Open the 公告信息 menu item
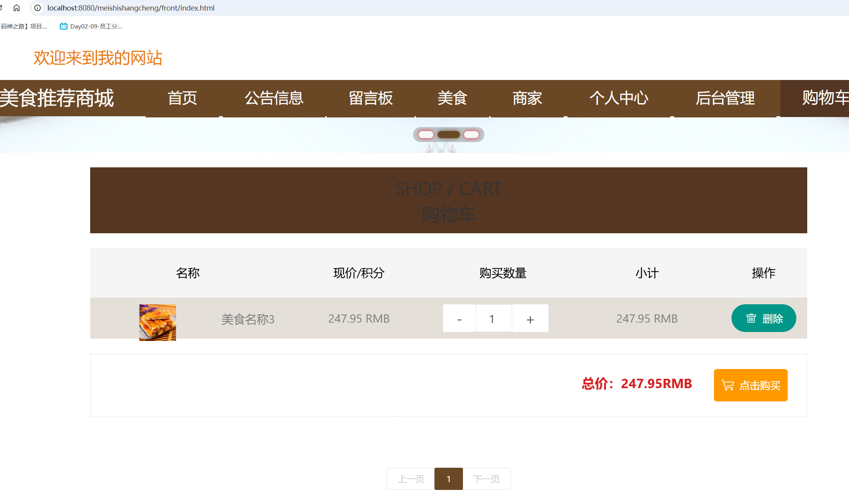The height and width of the screenshot is (504, 849). [x=274, y=98]
